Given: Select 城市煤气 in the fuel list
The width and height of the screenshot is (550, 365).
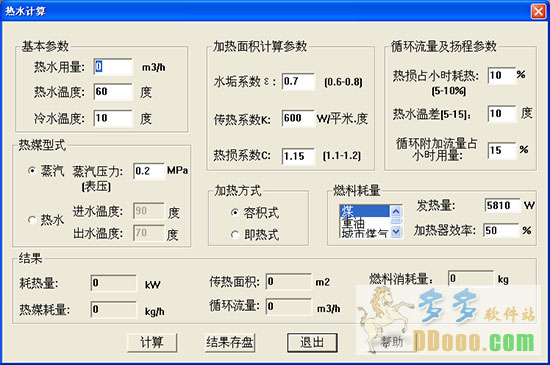Looking at the screenshot, I should coord(365,233).
